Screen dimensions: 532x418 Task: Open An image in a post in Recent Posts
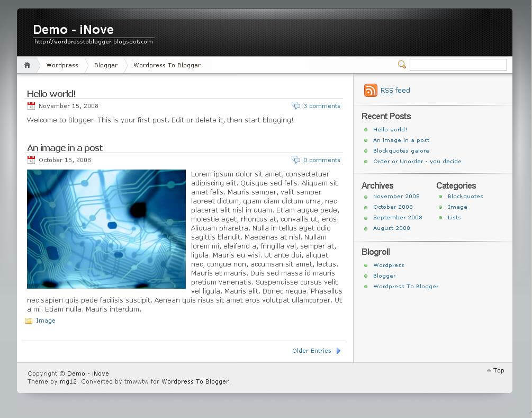click(x=401, y=140)
